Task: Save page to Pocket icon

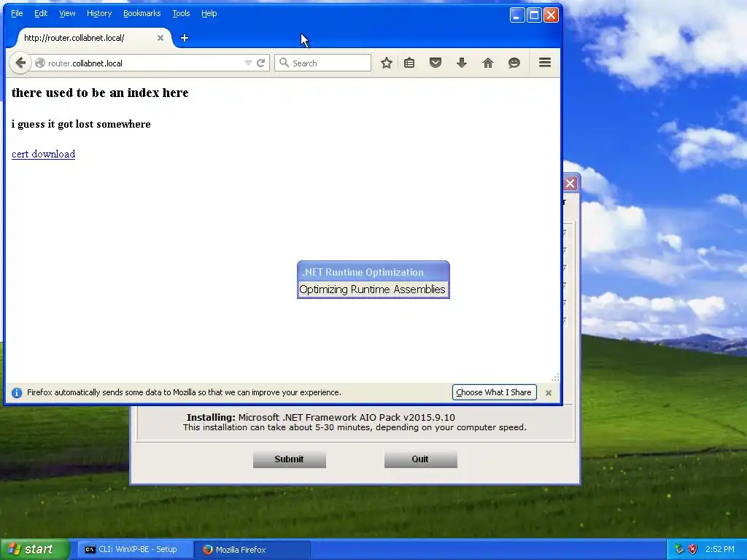Action: coord(436,63)
